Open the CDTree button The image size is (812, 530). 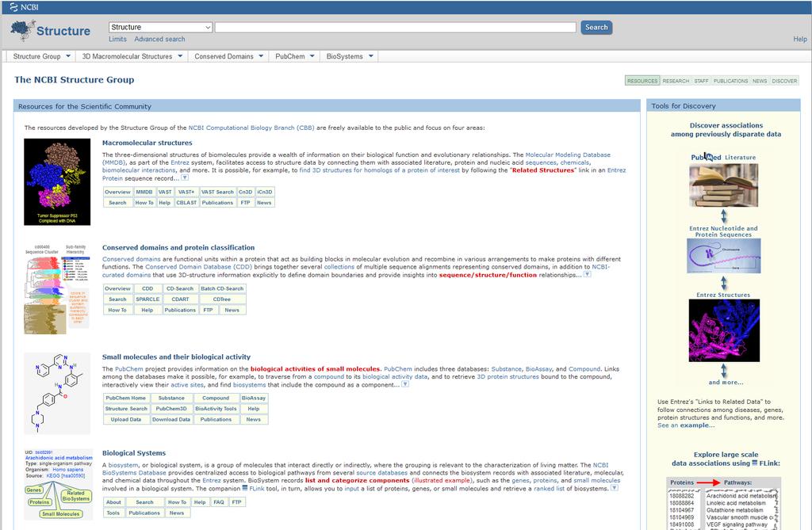[x=222, y=299]
